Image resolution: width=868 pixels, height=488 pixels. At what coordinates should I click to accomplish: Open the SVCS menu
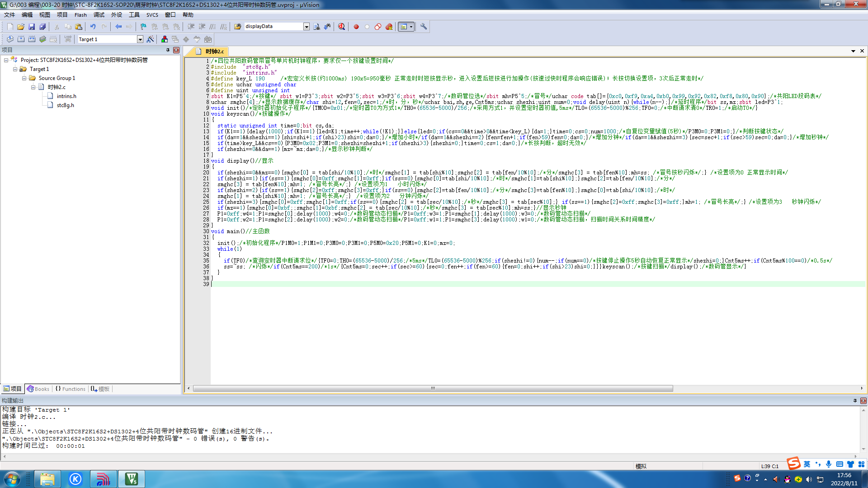point(152,15)
